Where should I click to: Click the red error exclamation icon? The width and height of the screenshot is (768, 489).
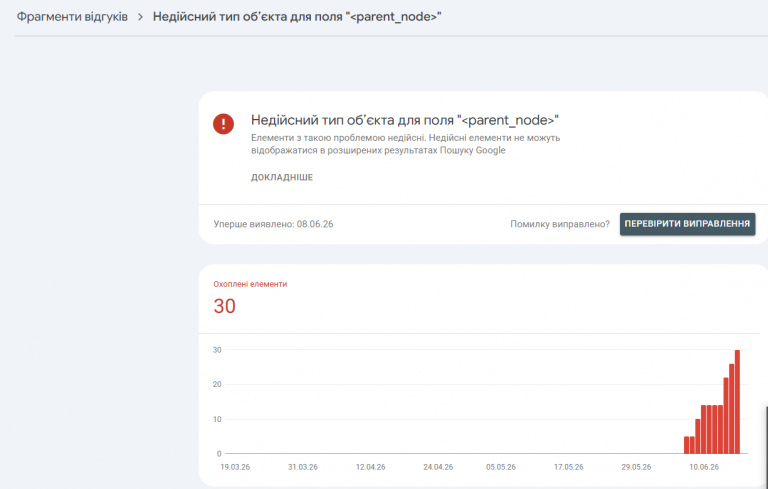pyautogui.click(x=223, y=123)
